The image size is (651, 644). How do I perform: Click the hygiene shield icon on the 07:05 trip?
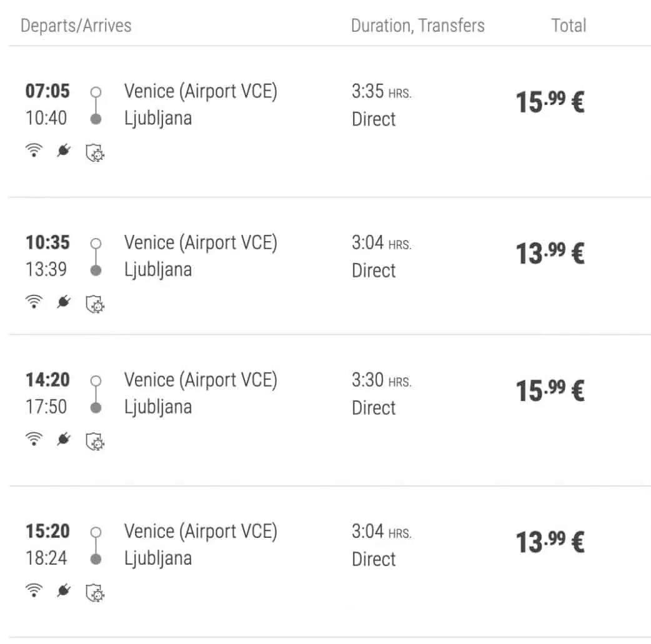click(x=94, y=152)
